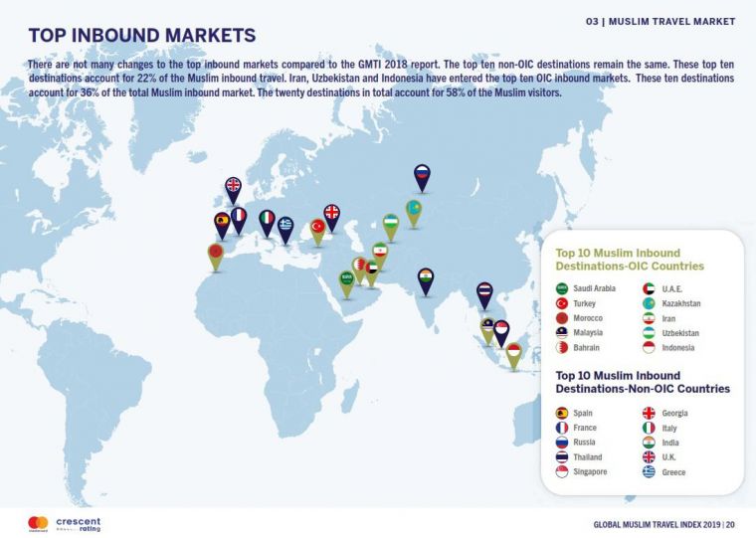Viewport: 756px width, 538px height.
Task: Click the Georgia flag pin near the Black Sea
Action: pos(331,217)
